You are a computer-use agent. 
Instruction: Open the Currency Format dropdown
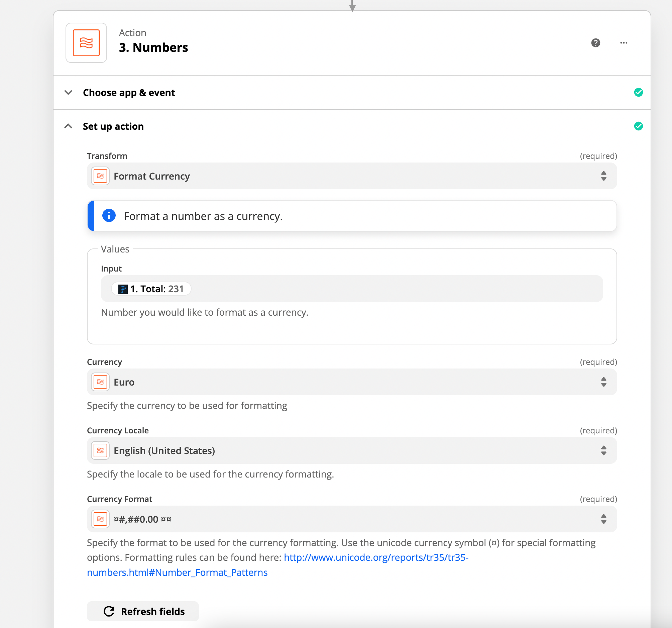click(352, 519)
